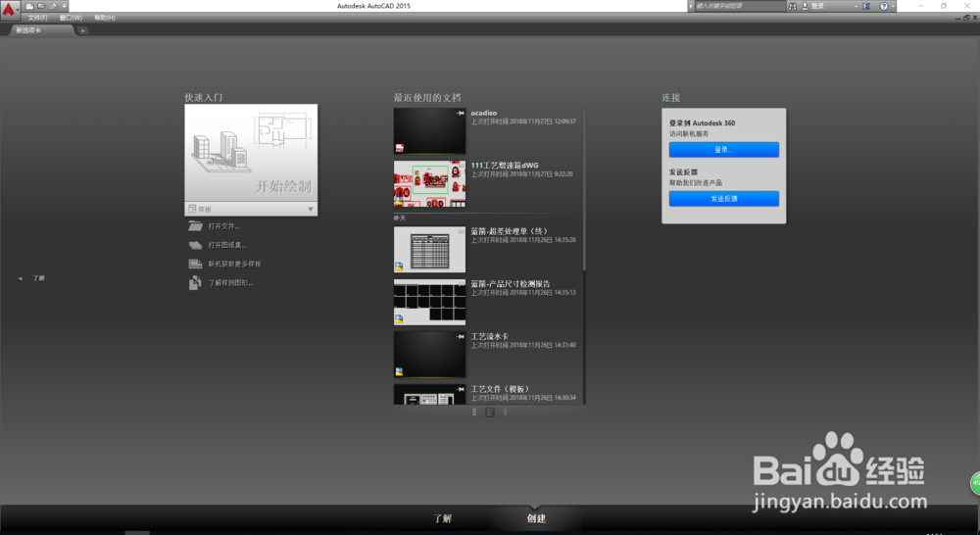Click the 打开图纸集... link
980x535 pixels.
click(227, 245)
